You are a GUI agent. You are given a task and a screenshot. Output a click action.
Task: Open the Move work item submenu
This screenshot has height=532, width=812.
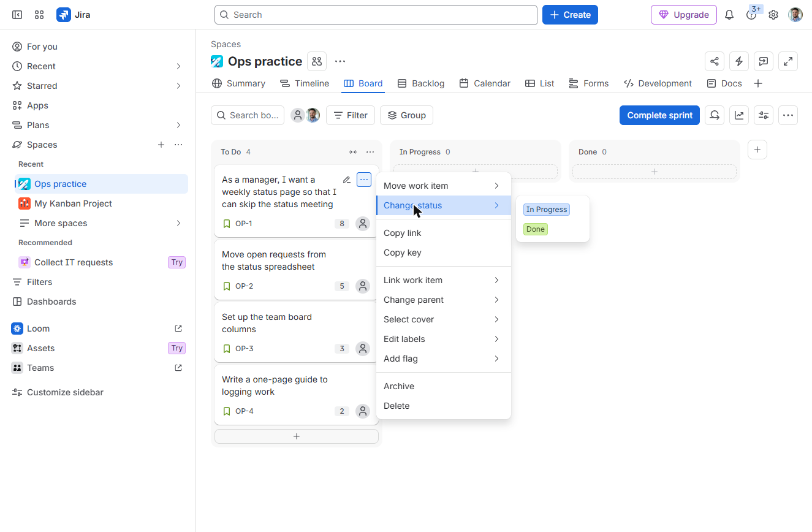point(444,186)
